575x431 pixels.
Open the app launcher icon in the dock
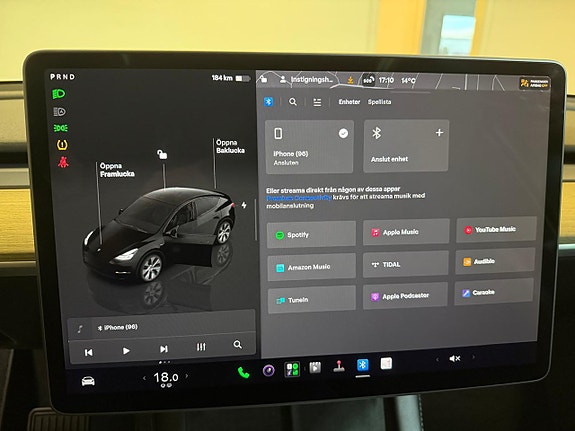point(292,369)
